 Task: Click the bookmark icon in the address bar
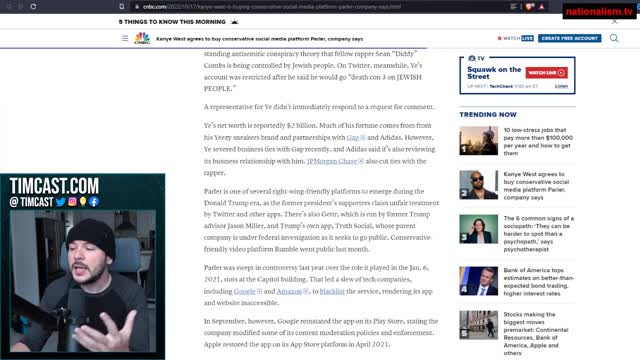(x=122, y=7)
